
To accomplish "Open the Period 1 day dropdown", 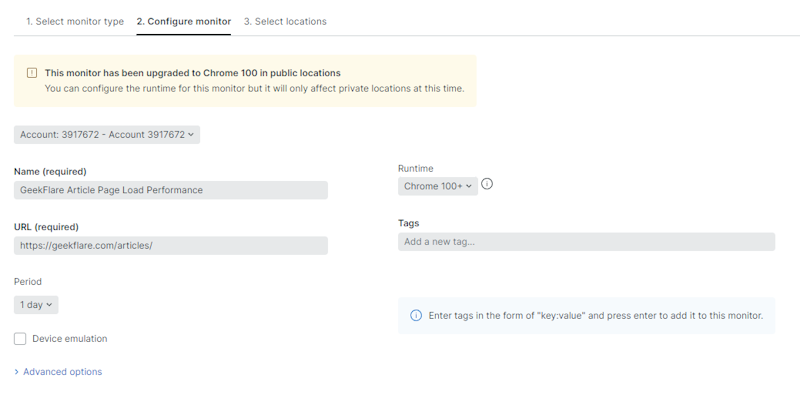I will pos(36,305).
